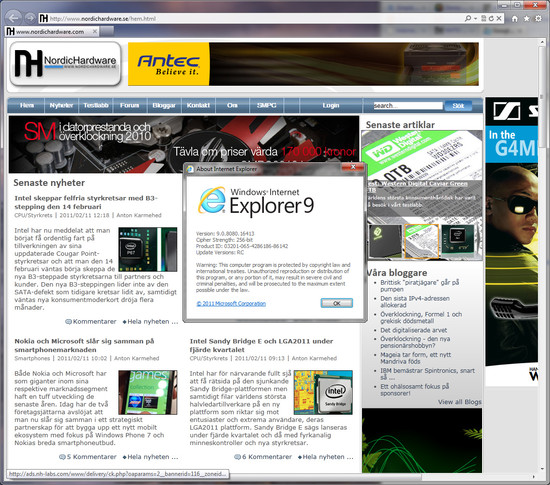
Task: Open blog Mageia tar form, ett nytt Mandriva föds
Action: [x=416, y=358]
